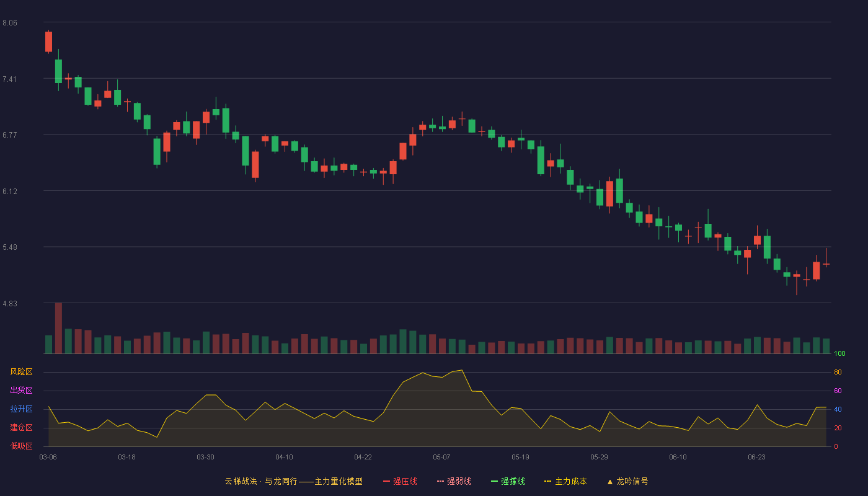This screenshot has height=496, width=868.
Task: Select the first red candlestick near 8.06
Action: point(48,42)
